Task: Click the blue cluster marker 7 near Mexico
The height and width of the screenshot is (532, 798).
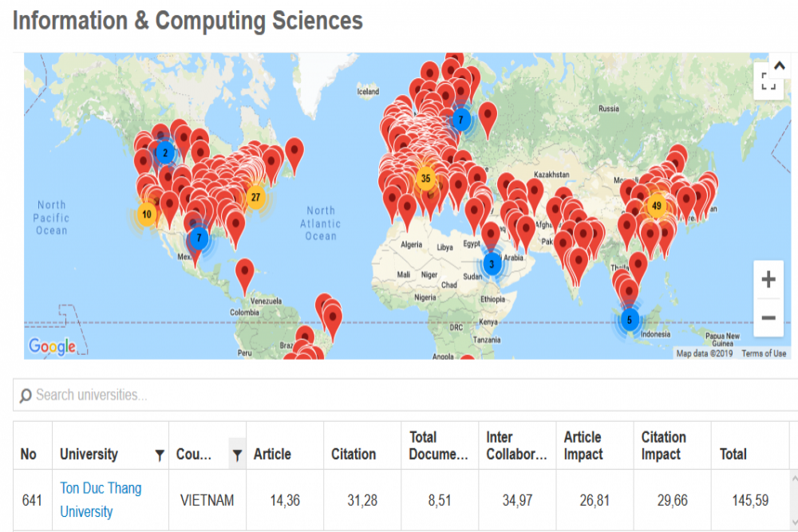Action: tap(199, 238)
